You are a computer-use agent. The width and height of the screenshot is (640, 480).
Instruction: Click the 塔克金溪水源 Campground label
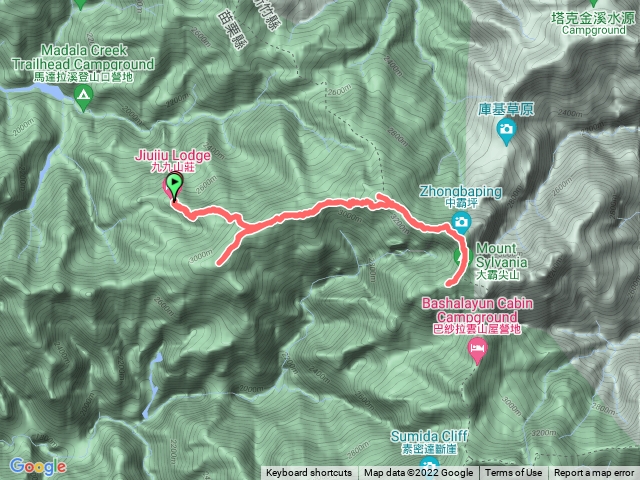point(593,23)
